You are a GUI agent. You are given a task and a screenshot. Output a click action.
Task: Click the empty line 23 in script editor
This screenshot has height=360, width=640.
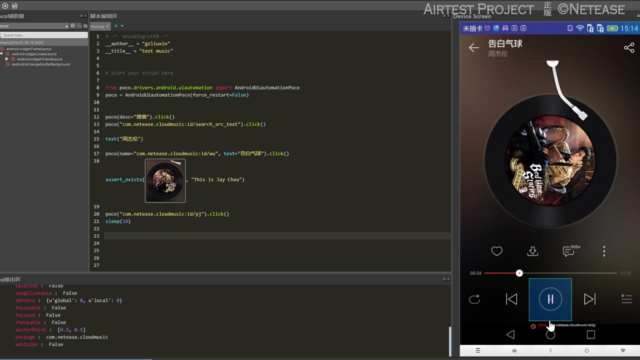pos(278,236)
